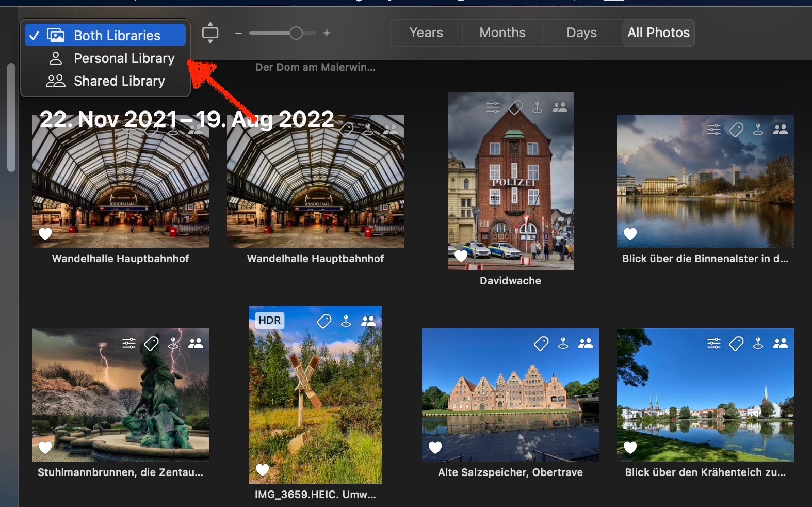Toggle favorite heart on Binnenalster photo
Screen dimensions: 812x507
(630, 234)
